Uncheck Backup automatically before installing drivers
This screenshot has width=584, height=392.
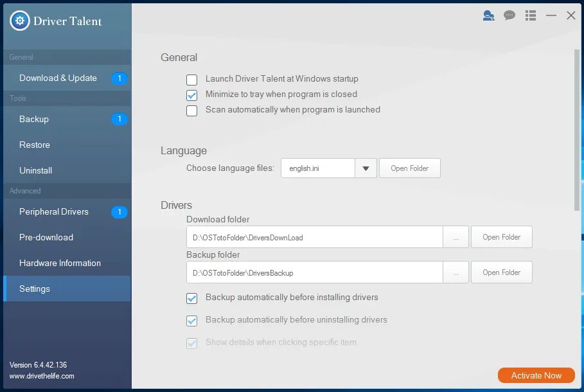192,298
